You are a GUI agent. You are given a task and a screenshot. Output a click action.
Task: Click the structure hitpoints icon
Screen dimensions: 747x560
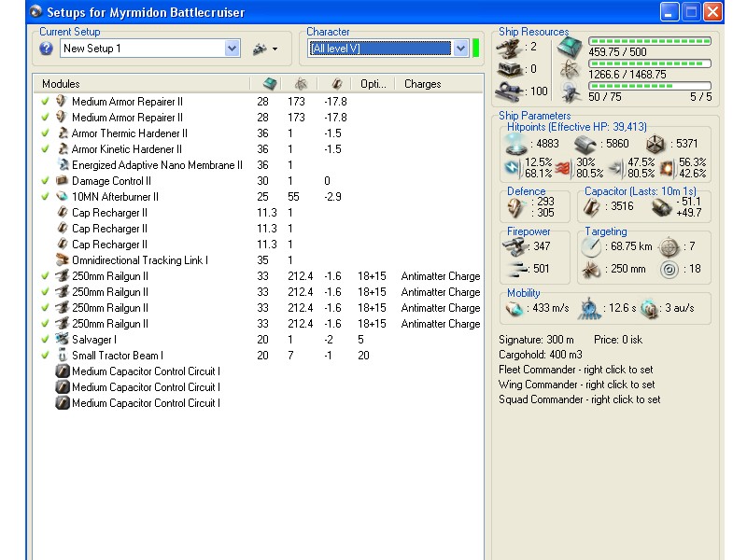[x=657, y=144]
